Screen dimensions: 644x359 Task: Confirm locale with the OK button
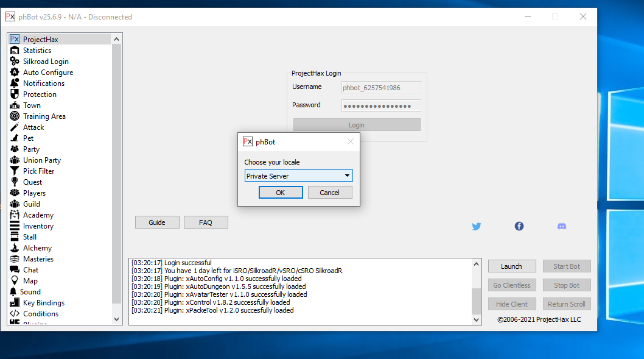coord(281,193)
